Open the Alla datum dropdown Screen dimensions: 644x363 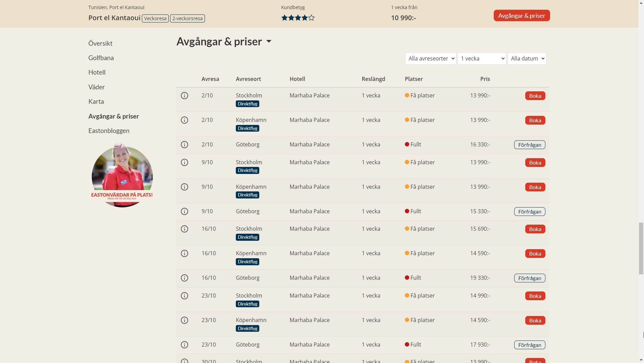click(527, 59)
